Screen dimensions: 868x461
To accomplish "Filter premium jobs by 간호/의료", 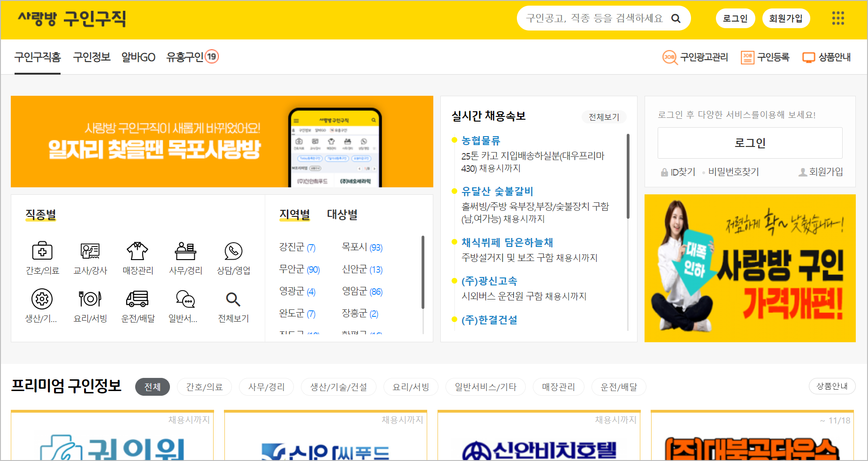I will [x=205, y=387].
